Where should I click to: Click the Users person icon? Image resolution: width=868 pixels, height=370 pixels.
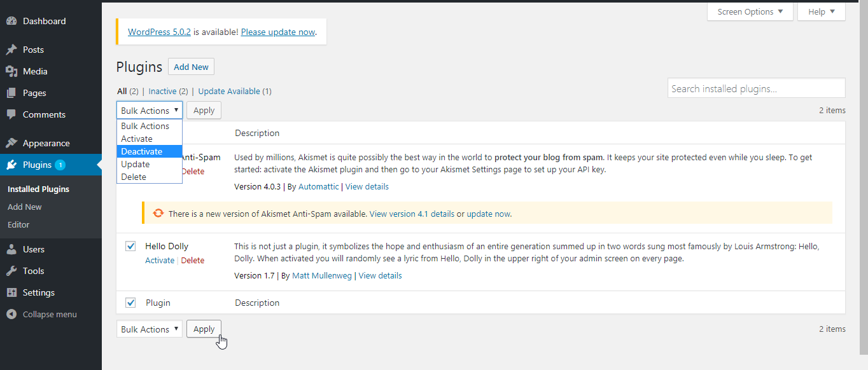tap(11, 249)
